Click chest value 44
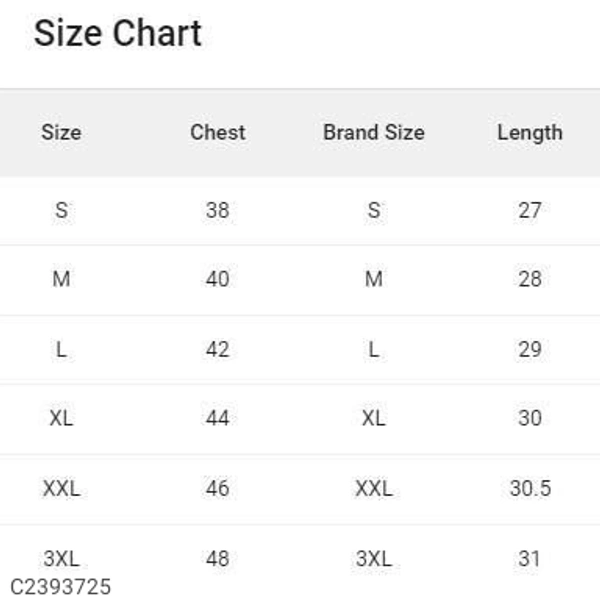 pos(217,418)
